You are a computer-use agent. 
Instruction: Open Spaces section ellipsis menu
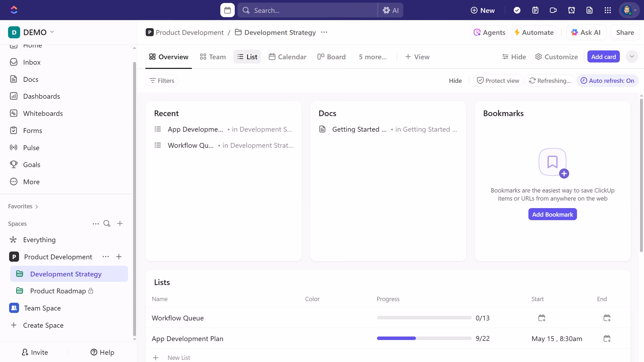tap(96, 223)
